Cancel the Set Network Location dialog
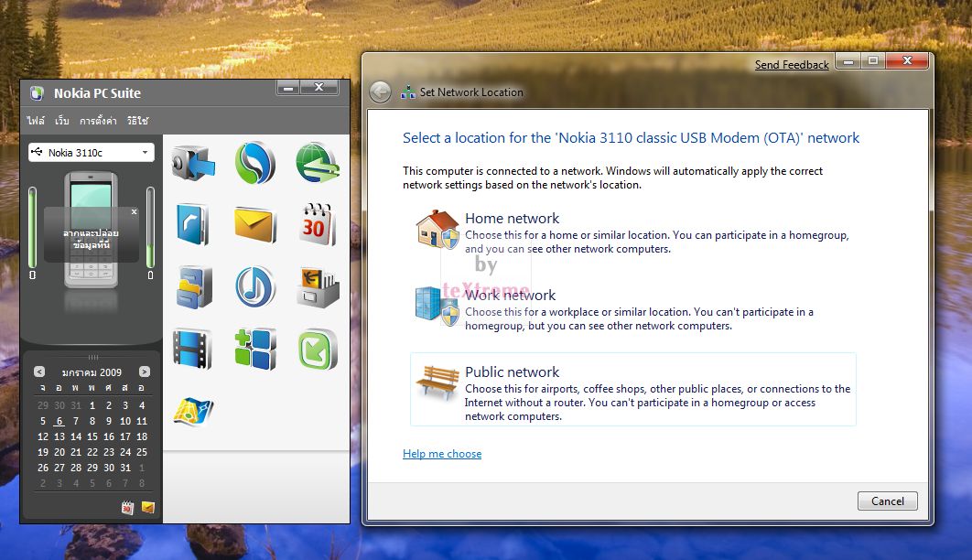The image size is (972, 560). pos(887,501)
